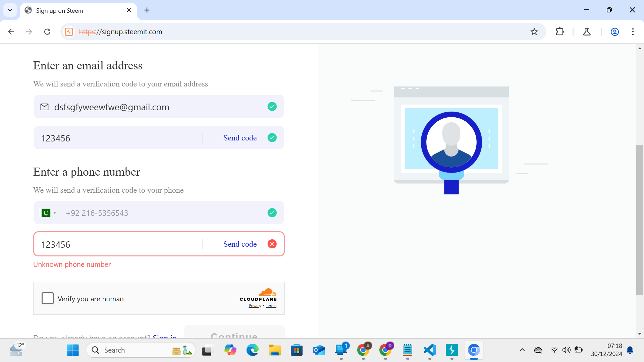Bookmark this page using the star icon
The height and width of the screenshot is (362, 644).
[x=534, y=32]
